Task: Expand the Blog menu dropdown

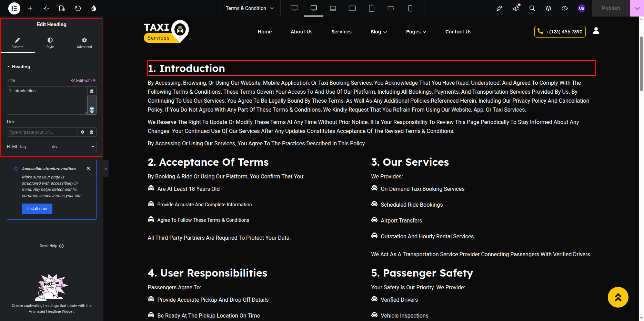Action: pyautogui.click(x=379, y=32)
